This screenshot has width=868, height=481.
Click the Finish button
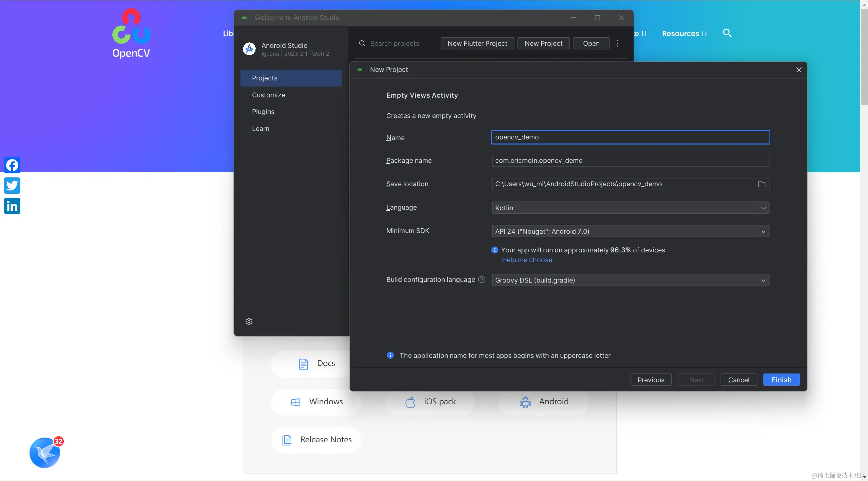pos(782,380)
